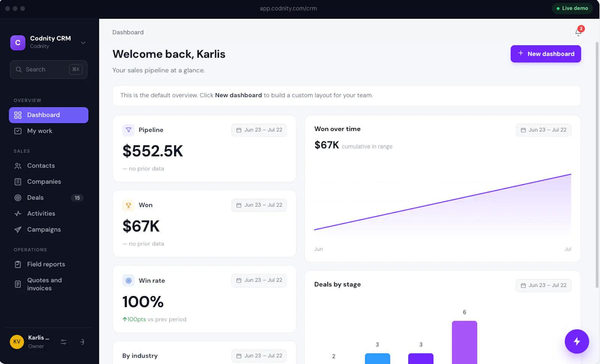This screenshot has width=600, height=364.
Task: Click the app.codnity.com/crm address text
Action: 288,8
